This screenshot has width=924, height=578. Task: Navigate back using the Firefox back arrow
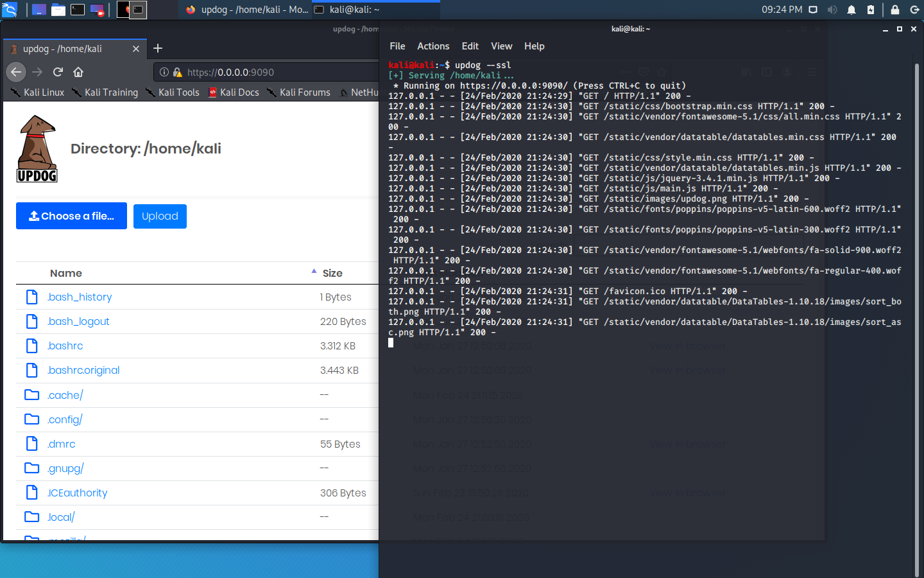tap(16, 72)
